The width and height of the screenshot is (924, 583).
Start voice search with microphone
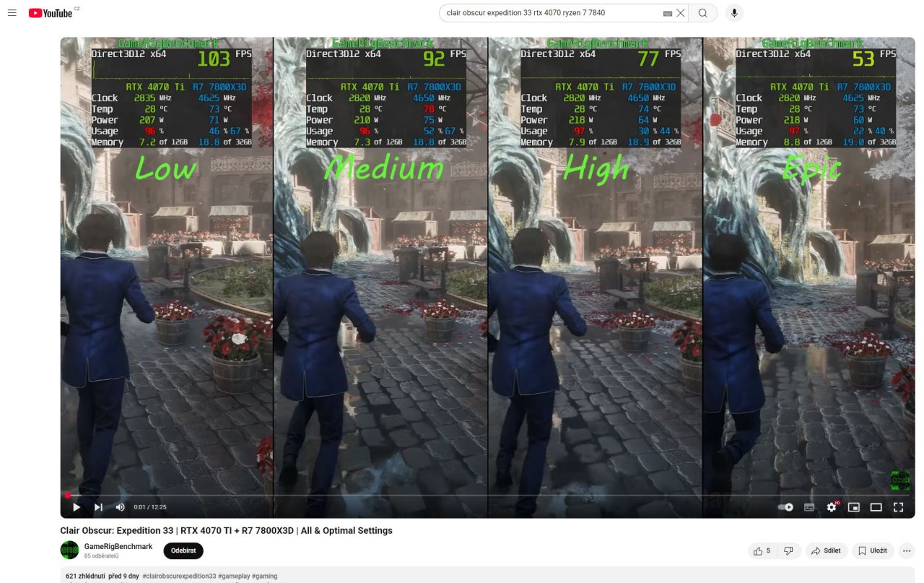click(734, 13)
